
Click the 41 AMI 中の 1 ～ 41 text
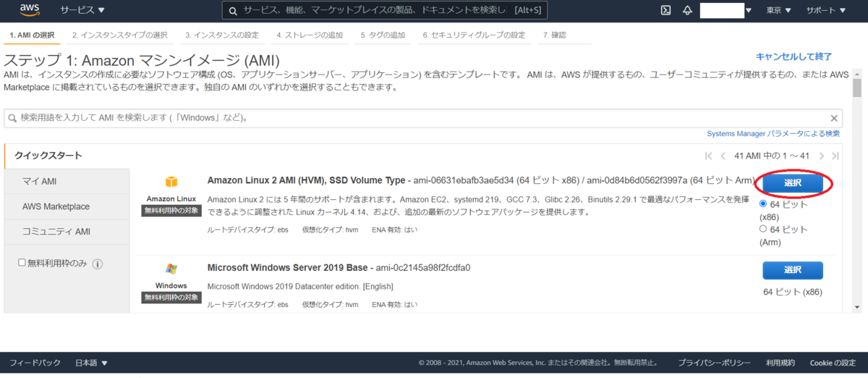click(772, 156)
